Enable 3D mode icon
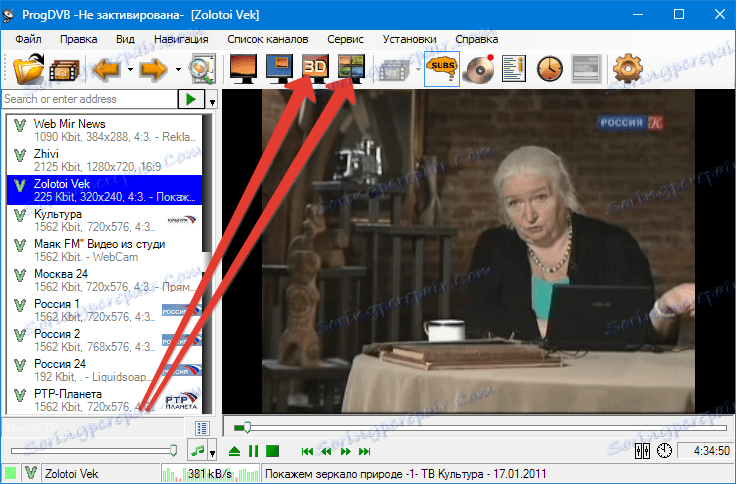Viewport: 736px width, 484px height. pos(315,69)
